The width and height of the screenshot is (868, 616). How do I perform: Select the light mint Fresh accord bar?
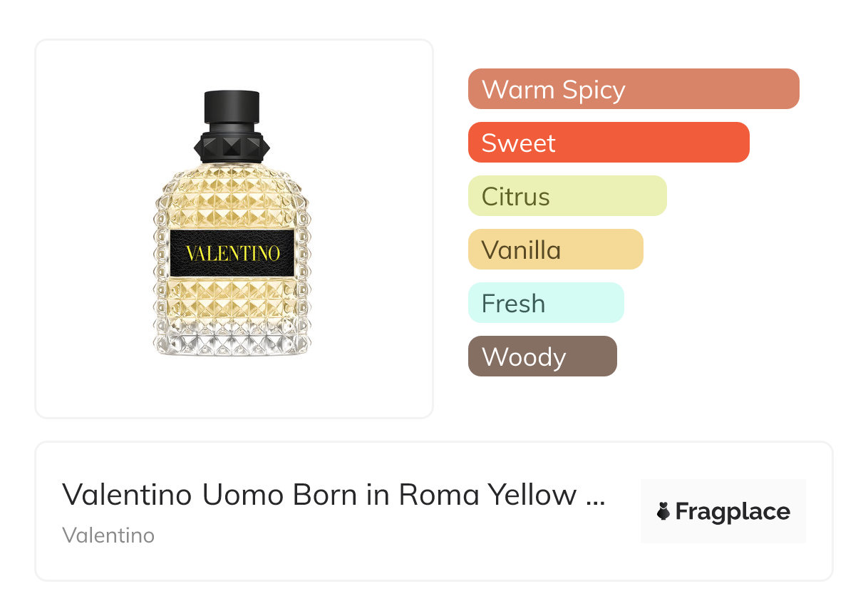[546, 303]
